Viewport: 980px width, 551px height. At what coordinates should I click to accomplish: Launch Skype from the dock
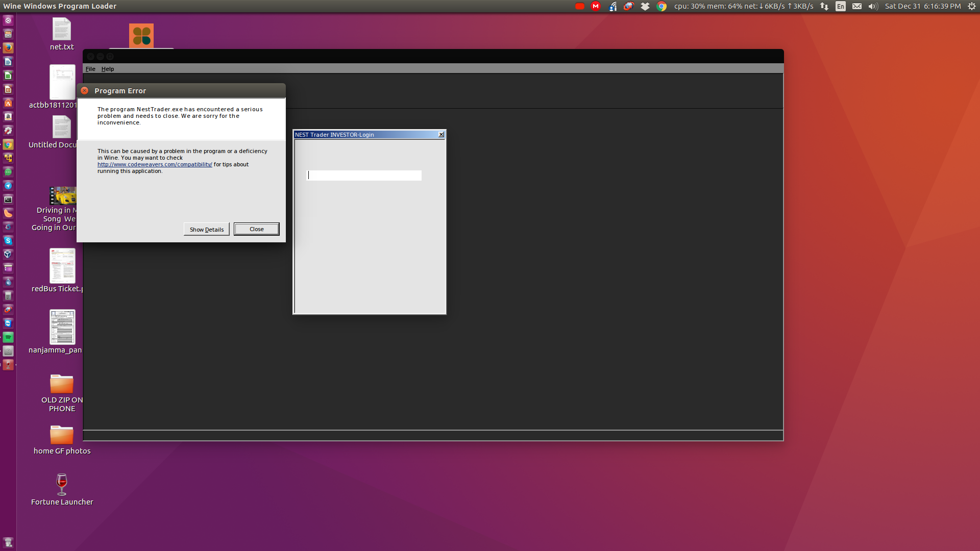coord(8,240)
